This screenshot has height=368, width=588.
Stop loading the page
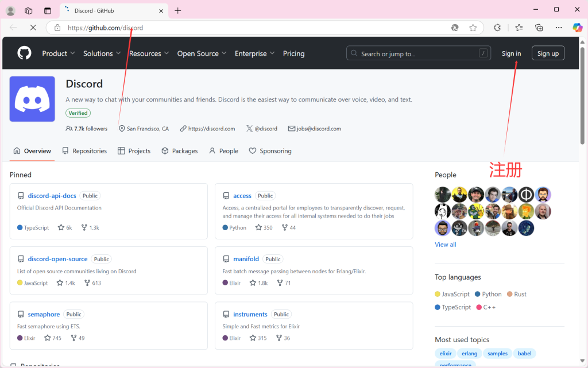click(x=33, y=28)
